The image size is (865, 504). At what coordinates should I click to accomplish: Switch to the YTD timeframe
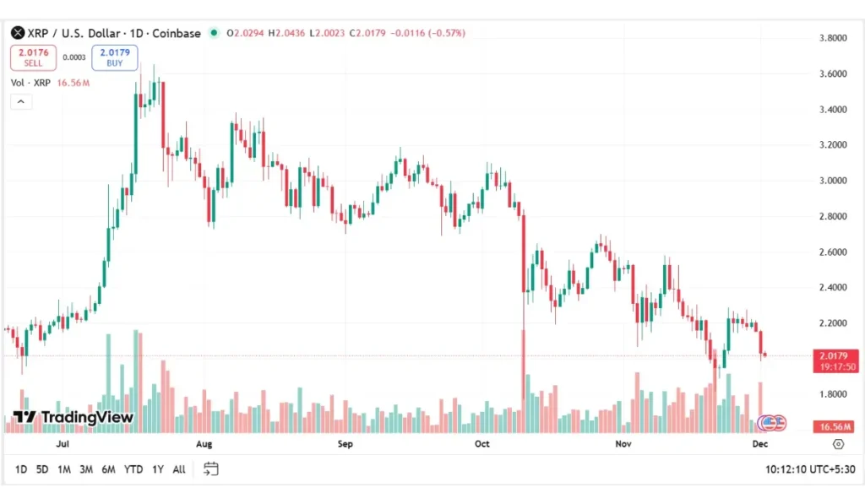click(x=131, y=469)
